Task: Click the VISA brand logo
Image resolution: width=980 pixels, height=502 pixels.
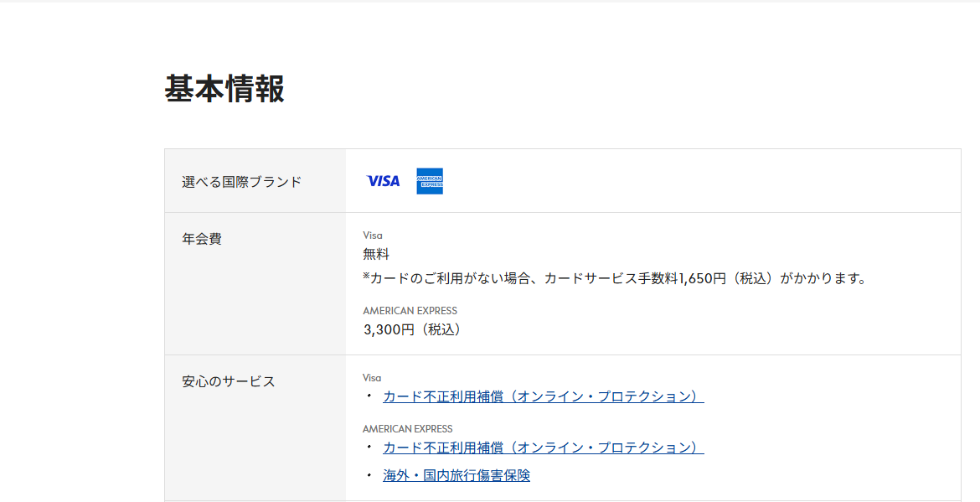Action: point(383,181)
